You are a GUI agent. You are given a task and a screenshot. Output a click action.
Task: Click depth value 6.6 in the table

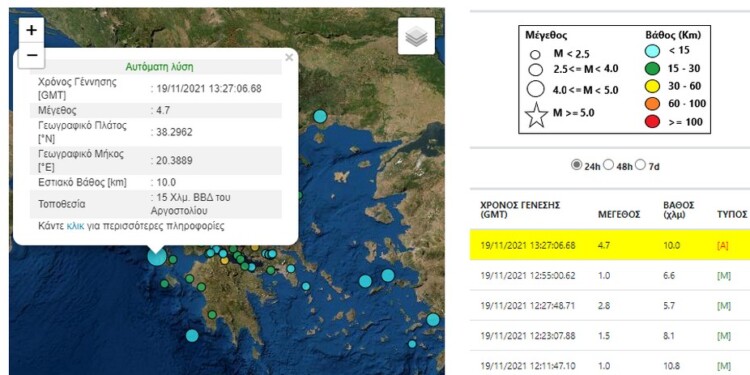click(669, 276)
